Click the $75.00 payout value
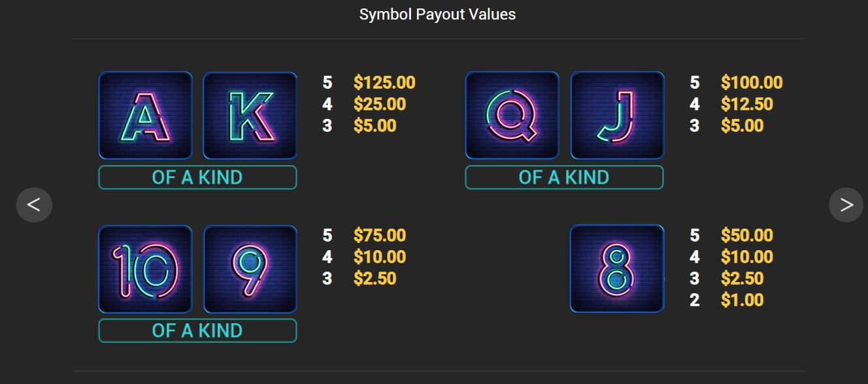The image size is (868, 384). 380,236
